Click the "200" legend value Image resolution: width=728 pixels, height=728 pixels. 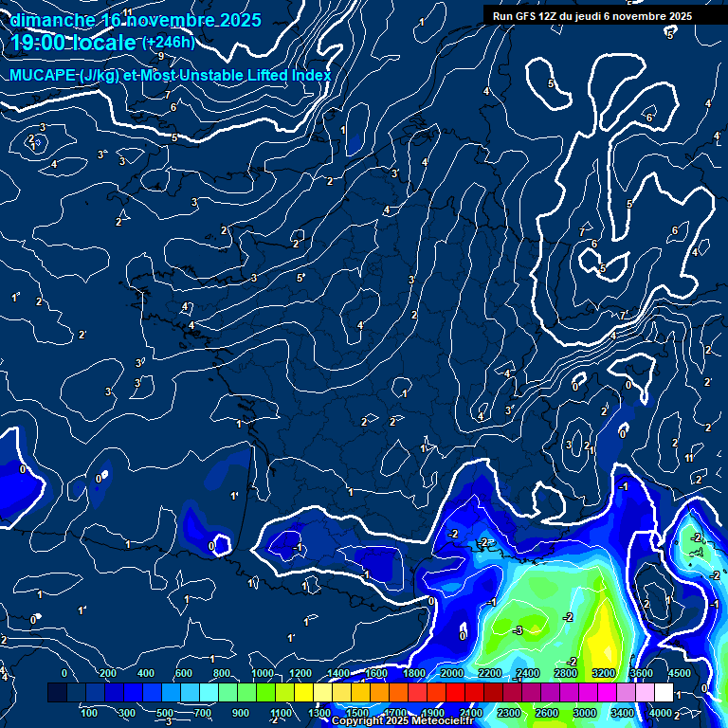(x=108, y=673)
